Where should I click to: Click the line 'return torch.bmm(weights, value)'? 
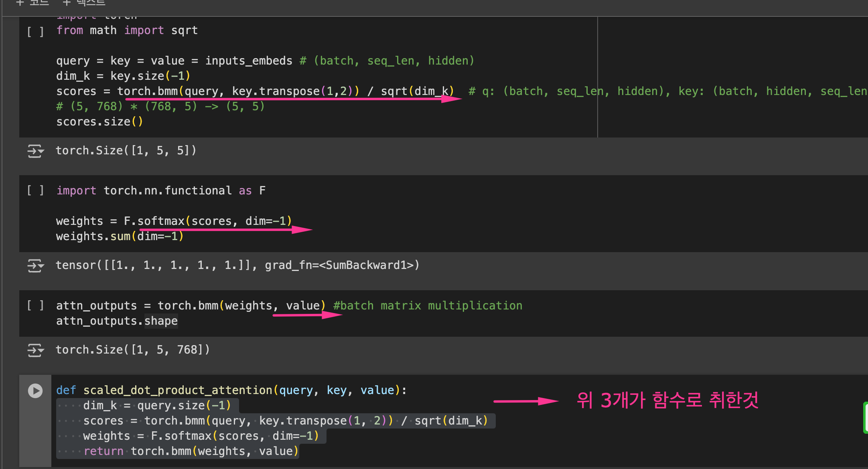pos(191,451)
